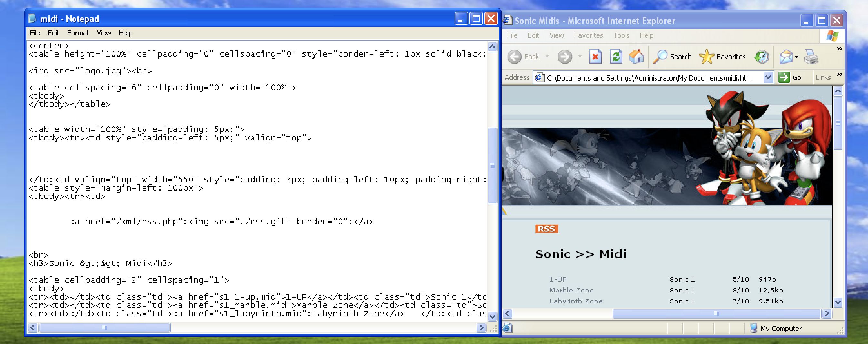Viewport: 868px width, 344px height.
Task: Click the Go arrow button
Action: (784, 77)
